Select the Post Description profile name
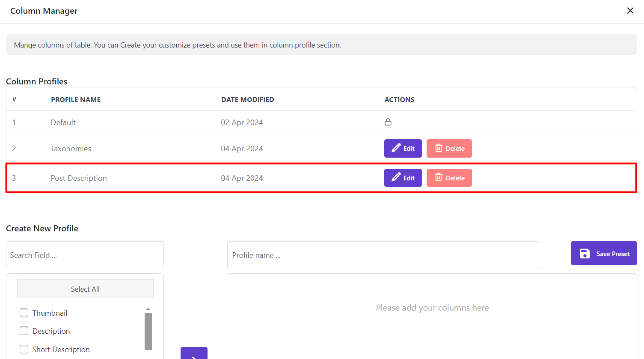 pos(79,178)
